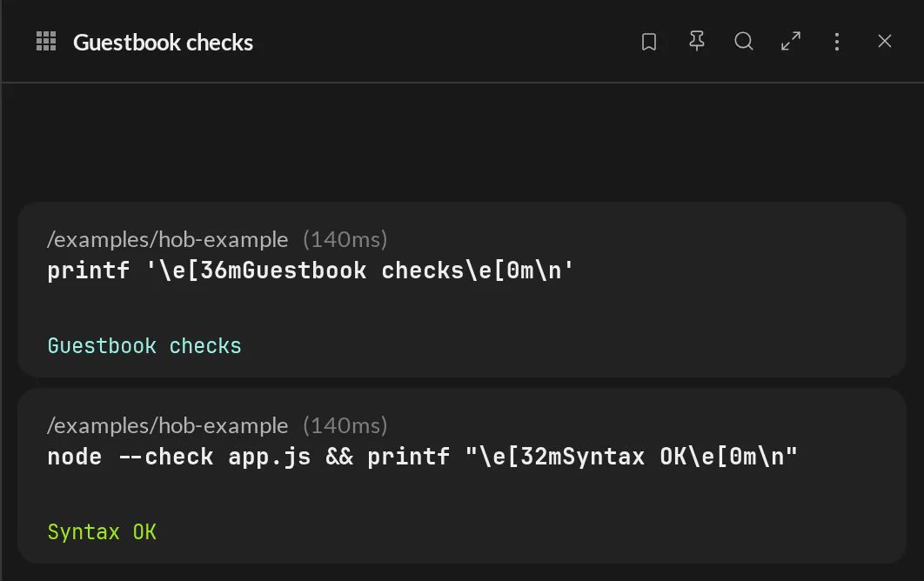Click the (140ms) duration of the node block
Screen dimensions: 924x581
pyautogui.click(x=345, y=426)
